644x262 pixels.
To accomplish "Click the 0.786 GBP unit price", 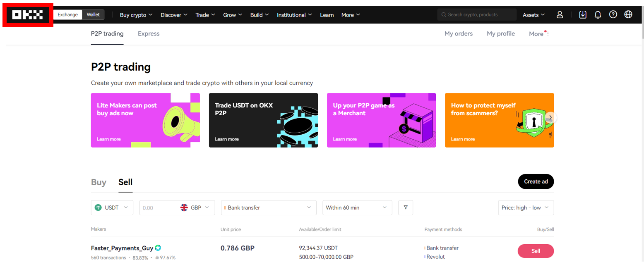I will 238,248.
